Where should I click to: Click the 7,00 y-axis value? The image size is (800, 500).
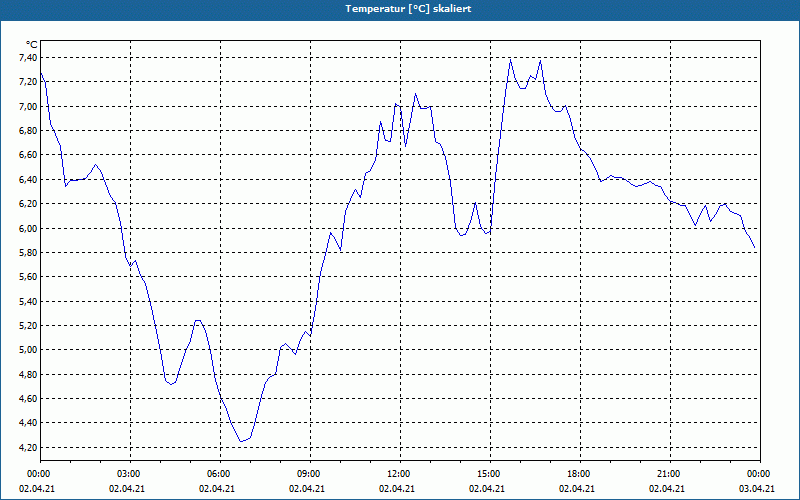(x=28, y=107)
